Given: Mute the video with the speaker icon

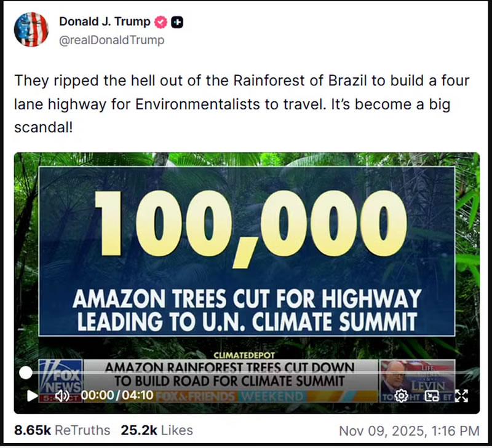Looking at the screenshot, I should click(62, 395).
